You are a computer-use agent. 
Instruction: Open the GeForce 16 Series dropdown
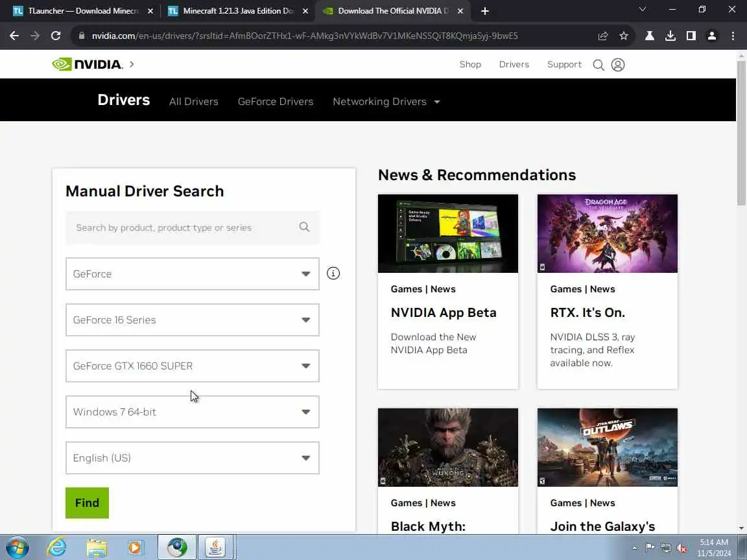coord(193,320)
